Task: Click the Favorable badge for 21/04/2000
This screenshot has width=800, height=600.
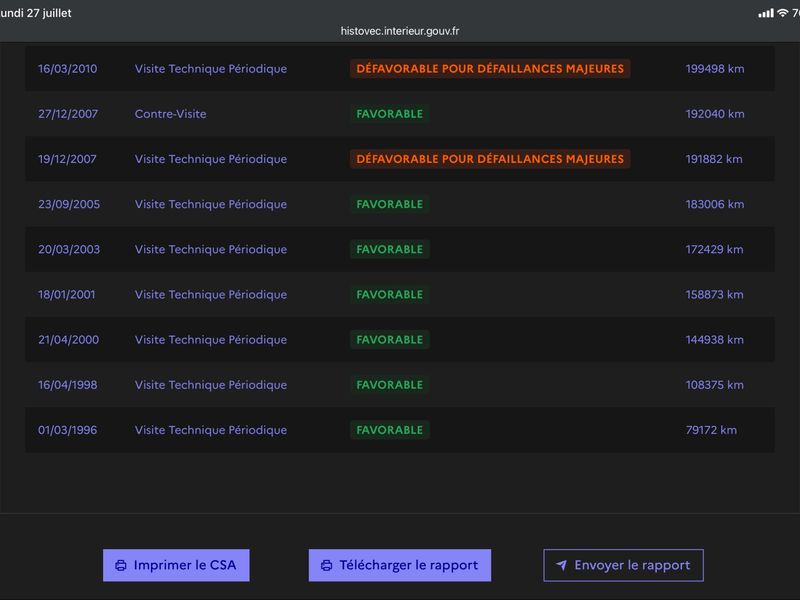Action: point(390,339)
